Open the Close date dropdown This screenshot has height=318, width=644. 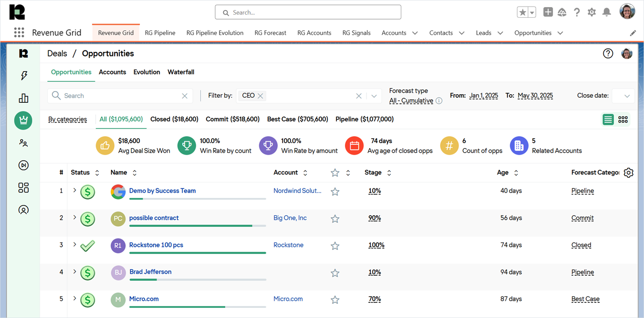[x=622, y=96]
